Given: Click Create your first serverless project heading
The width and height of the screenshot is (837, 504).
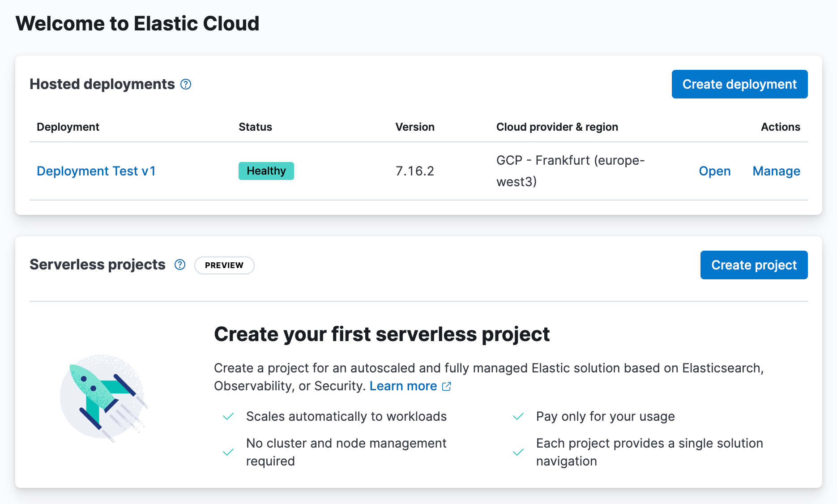Looking at the screenshot, I should [x=382, y=334].
